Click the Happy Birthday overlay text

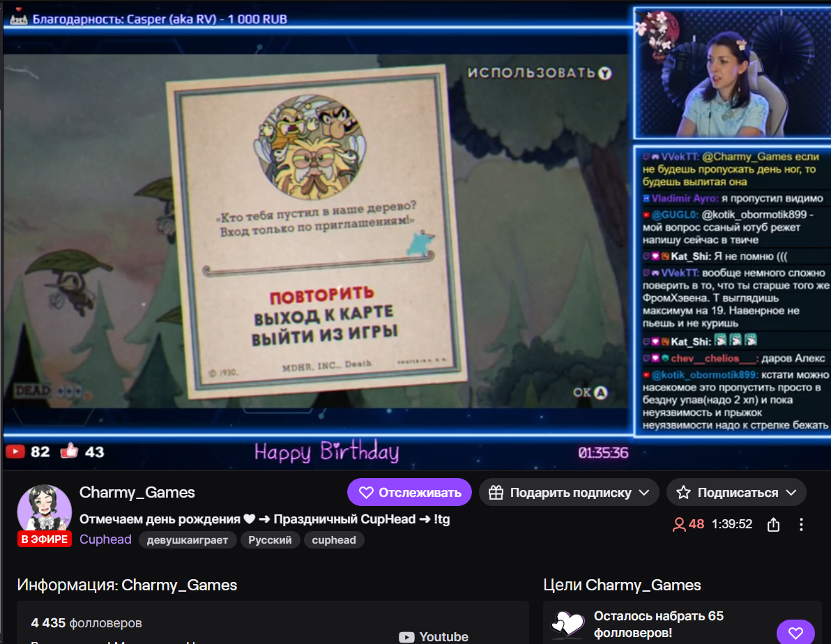click(326, 452)
